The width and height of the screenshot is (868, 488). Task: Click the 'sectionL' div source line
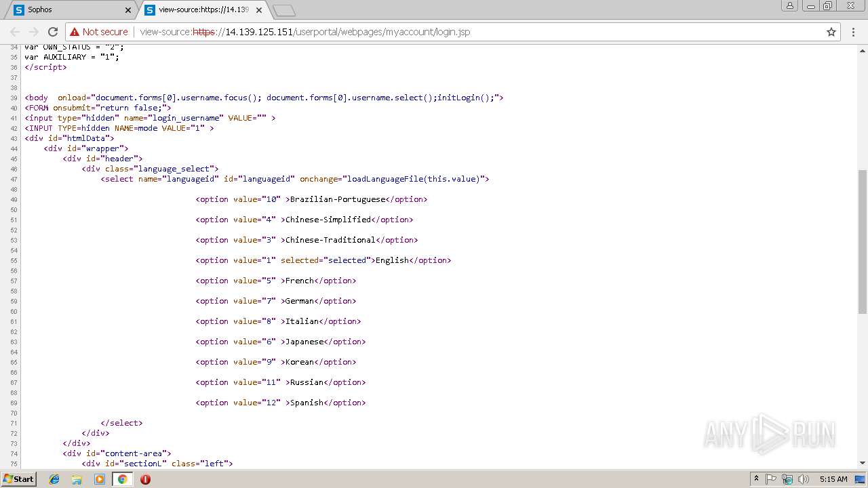point(157,464)
